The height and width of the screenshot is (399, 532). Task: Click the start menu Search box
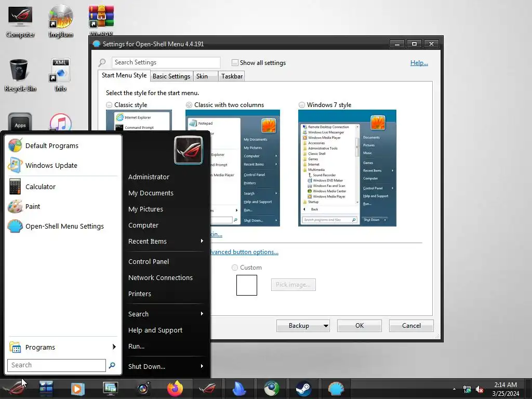point(56,365)
